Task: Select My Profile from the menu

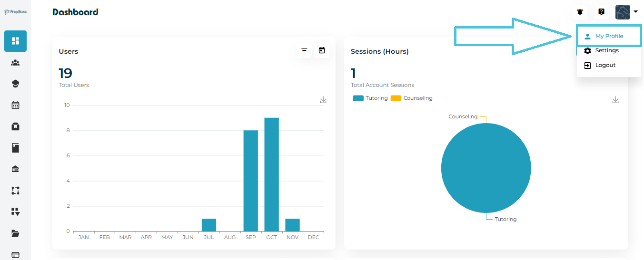Action: point(609,36)
